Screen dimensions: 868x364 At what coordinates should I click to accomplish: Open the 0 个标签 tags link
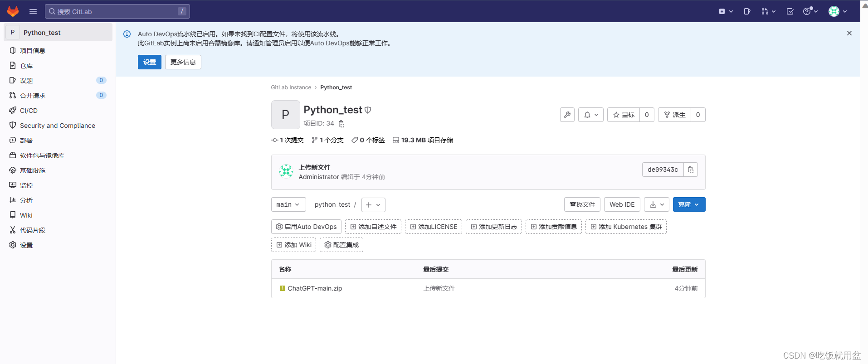tap(368, 140)
